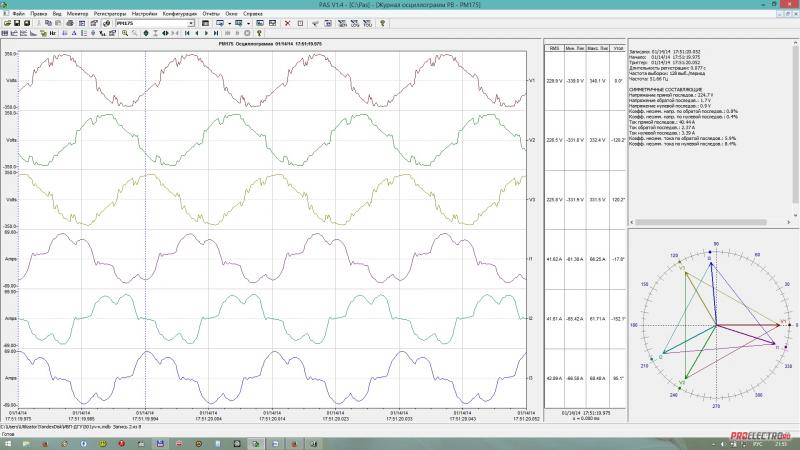The width and height of the screenshot is (800, 450).
Task: Click the red X delete icon
Action: pyautogui.click(x=288, y=23)
